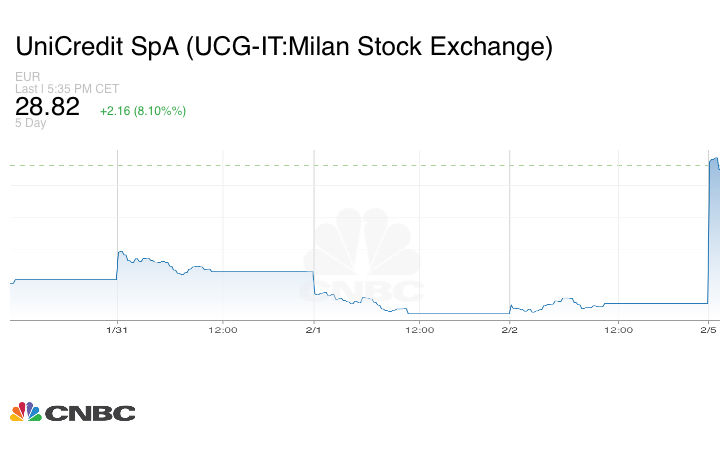720x450 pixels.
Task: Click the UniCredit SpA chart title
Action: (x=282, y=47)
